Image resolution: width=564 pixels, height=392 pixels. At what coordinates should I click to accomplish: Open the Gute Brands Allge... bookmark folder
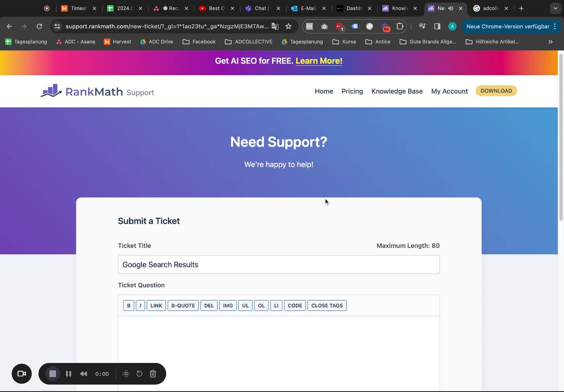coord(428,42)
